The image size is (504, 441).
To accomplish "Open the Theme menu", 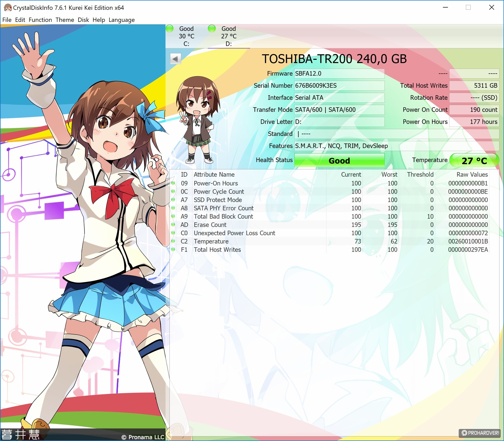I will click(x=65, y=20).
